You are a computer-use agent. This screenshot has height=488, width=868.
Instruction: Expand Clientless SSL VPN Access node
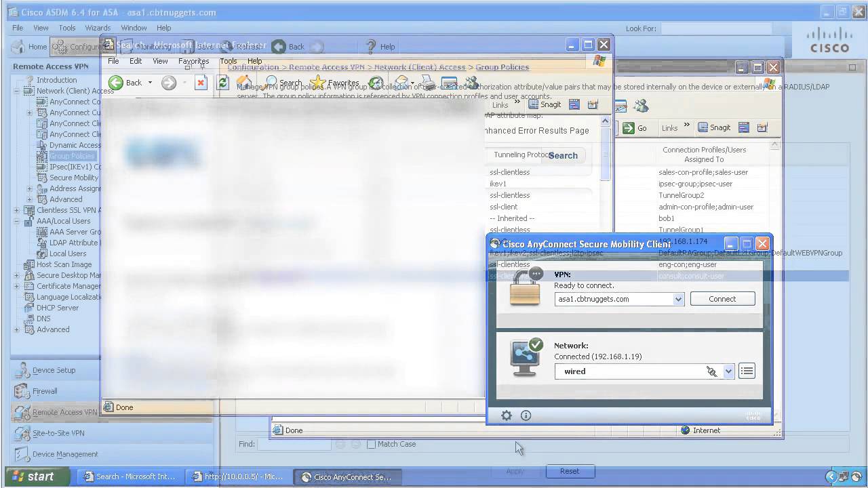(x=17, y=210)
